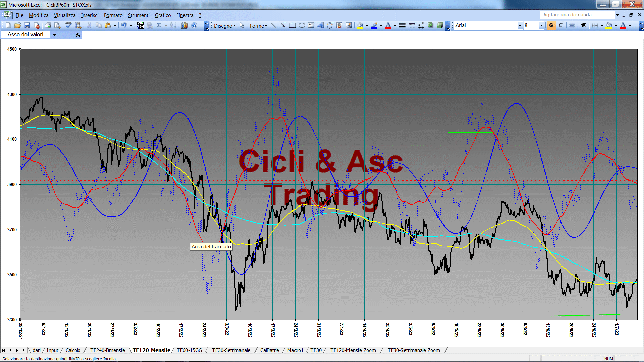Click the Shadow Style icon

[x=430, y=25]
